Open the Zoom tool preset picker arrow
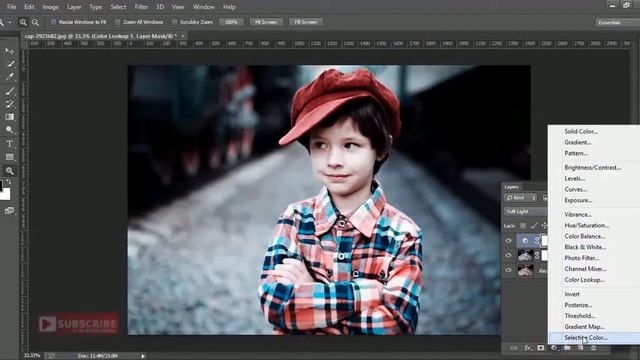This screenshot has height=360, width=640. tap(9, 22)
